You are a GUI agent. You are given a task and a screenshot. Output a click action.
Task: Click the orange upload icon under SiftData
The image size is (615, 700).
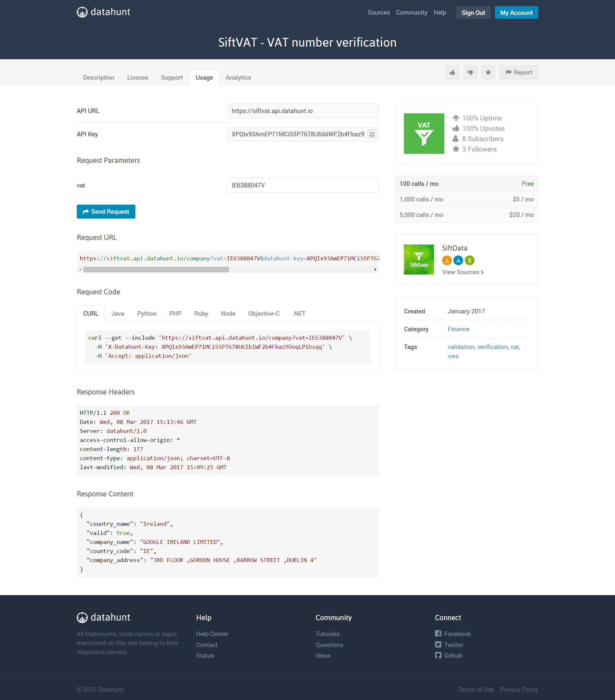tap(447, 260)
